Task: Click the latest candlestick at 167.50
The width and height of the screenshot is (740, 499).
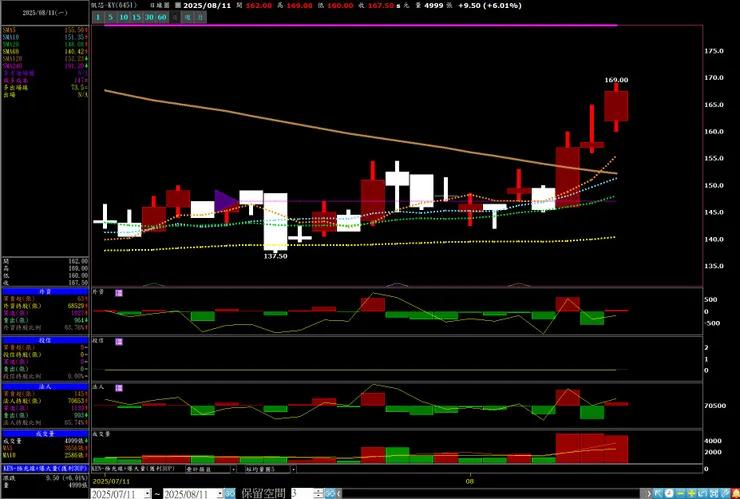Action: tap(616, 106)
